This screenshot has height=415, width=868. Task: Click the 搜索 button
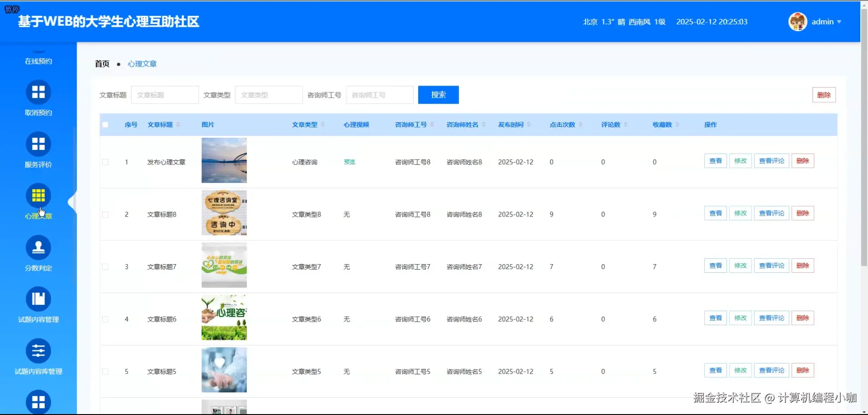point(438,95)
